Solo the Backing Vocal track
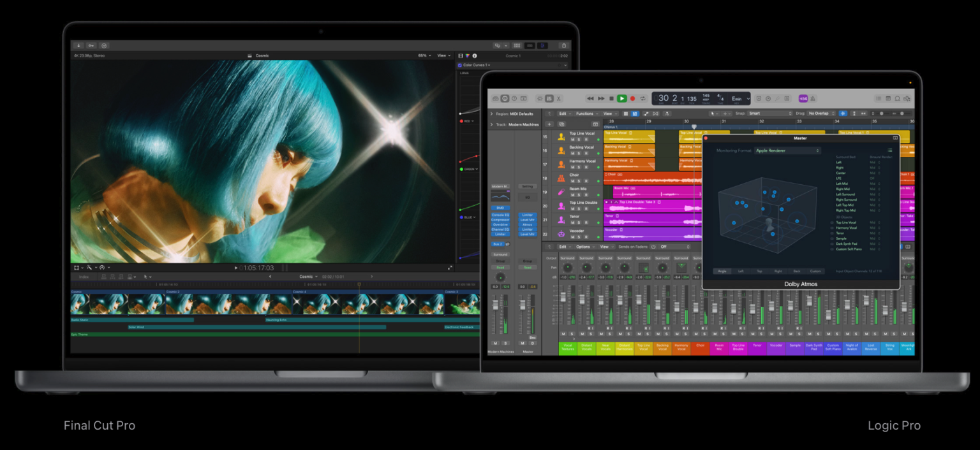The width and height of the screenshot is (980, 450). pos(579,152)
